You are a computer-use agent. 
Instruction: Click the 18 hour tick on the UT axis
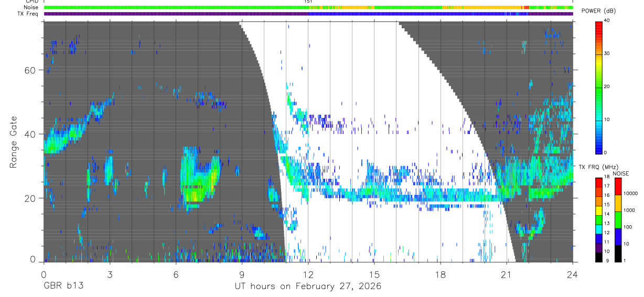pyautogui.click(x=440, y=274)
